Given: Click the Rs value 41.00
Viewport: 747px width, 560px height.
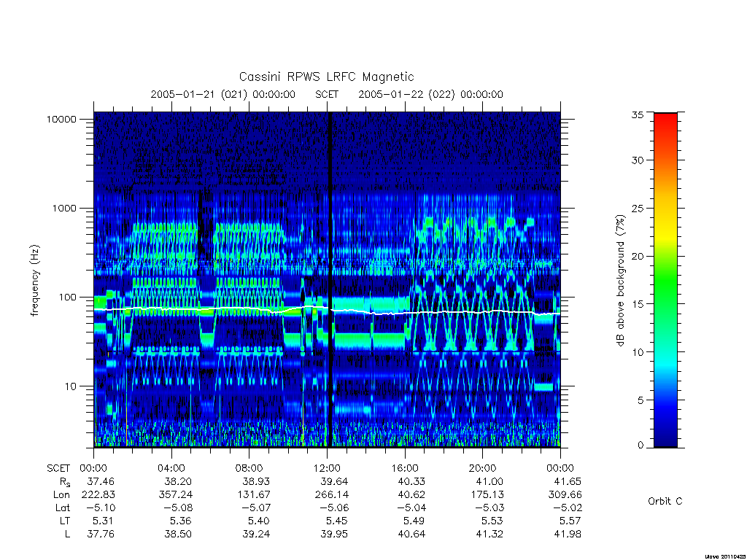Looking at the screenshot, I should pos(489,481).
